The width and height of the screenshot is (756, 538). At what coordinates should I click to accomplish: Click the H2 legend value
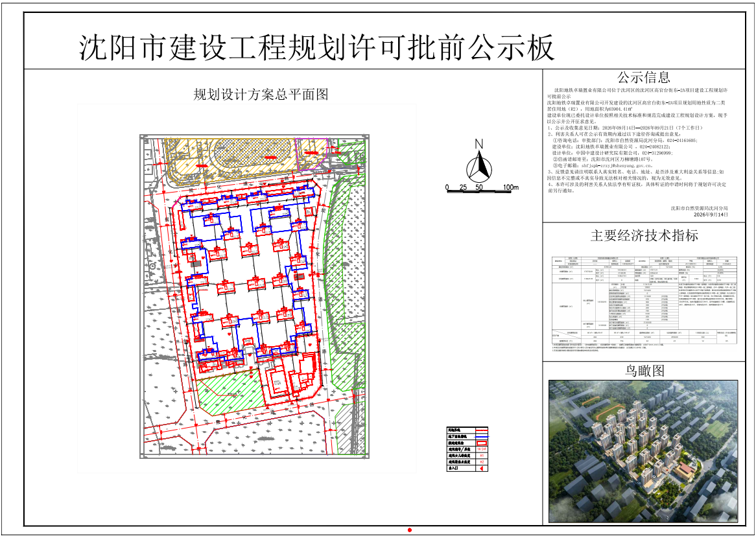pos(482,462)
